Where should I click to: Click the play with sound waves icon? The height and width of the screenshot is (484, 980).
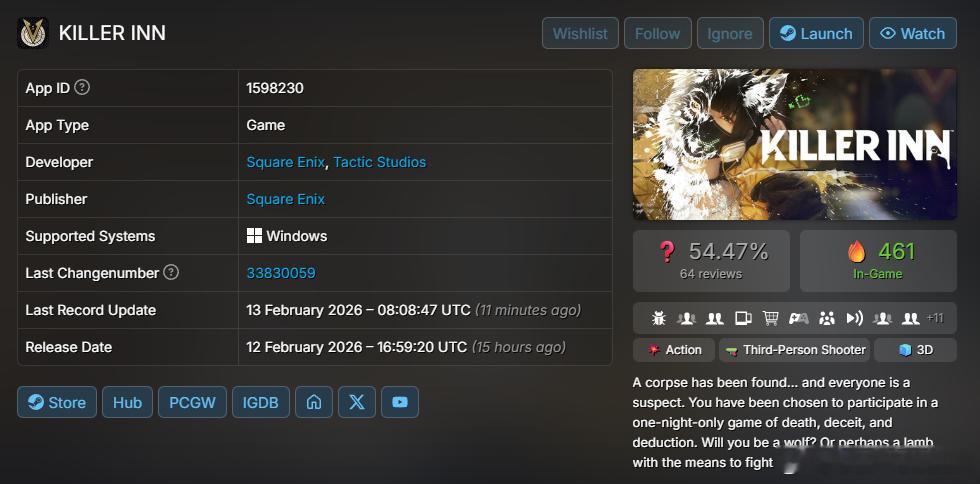click(x=854, y=318)
